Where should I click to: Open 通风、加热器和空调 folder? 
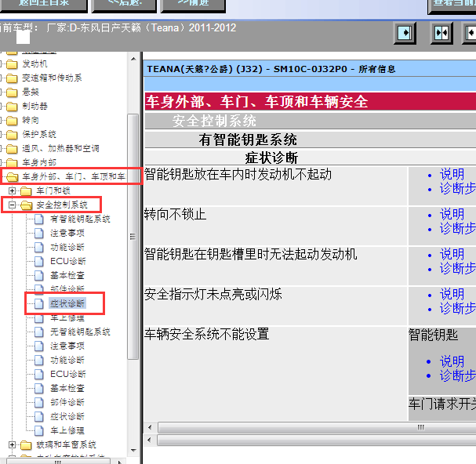[60, 149]
